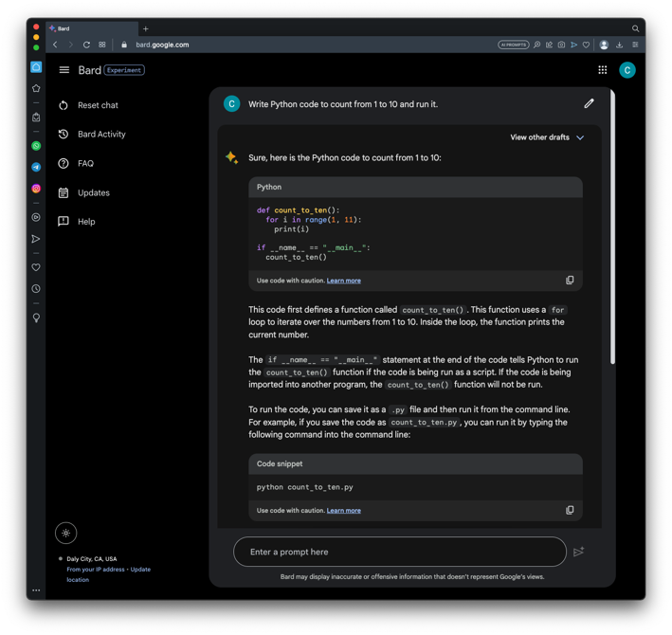This screenshot has width=672, height=635.
Task: Go back in browser history
Action: tap(55, 45)
